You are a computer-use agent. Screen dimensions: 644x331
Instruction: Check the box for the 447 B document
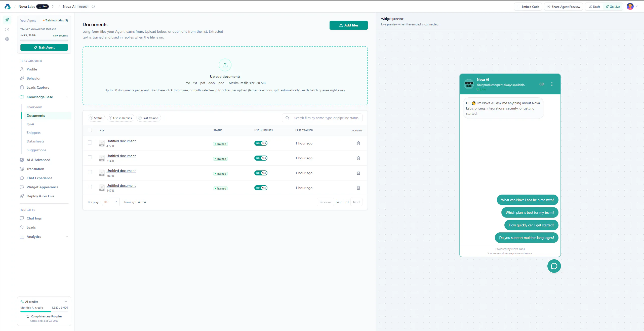pyautogui.click(x=90, y=187)
